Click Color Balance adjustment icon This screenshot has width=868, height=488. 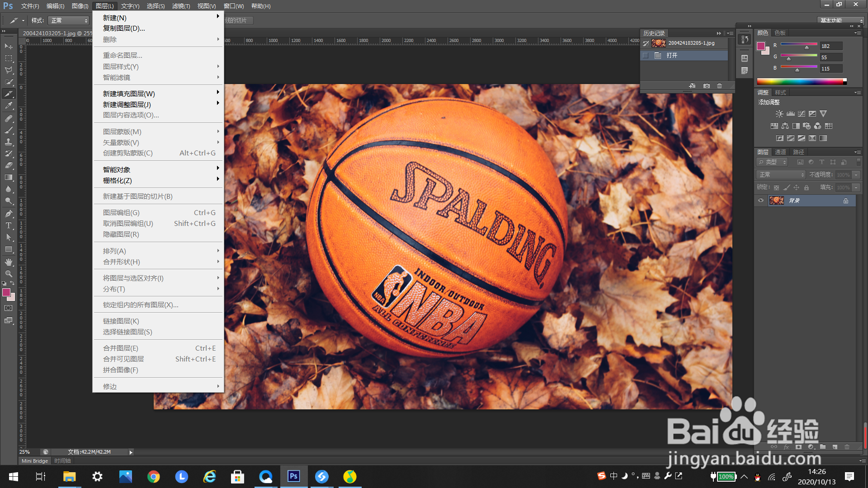click(785, 126)
